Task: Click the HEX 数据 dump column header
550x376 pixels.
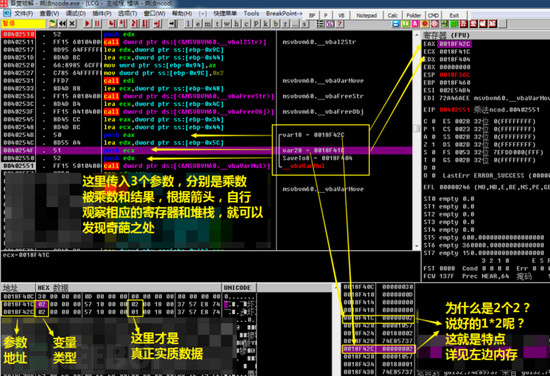Action: [128, 288]
